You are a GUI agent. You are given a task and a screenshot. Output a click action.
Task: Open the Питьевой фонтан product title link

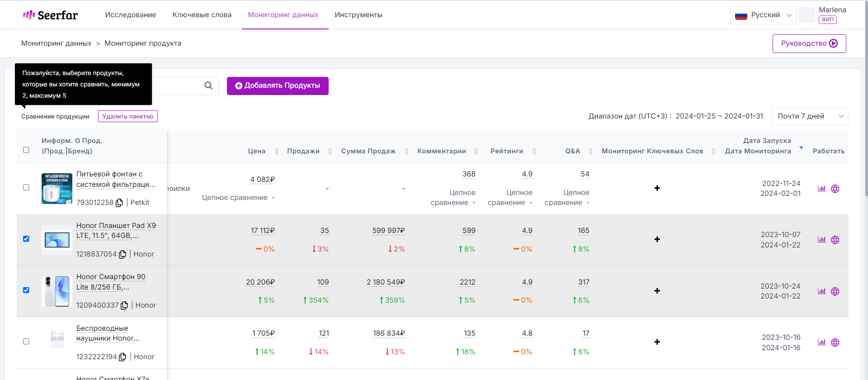pyautogui.click(x=116, y=179)
